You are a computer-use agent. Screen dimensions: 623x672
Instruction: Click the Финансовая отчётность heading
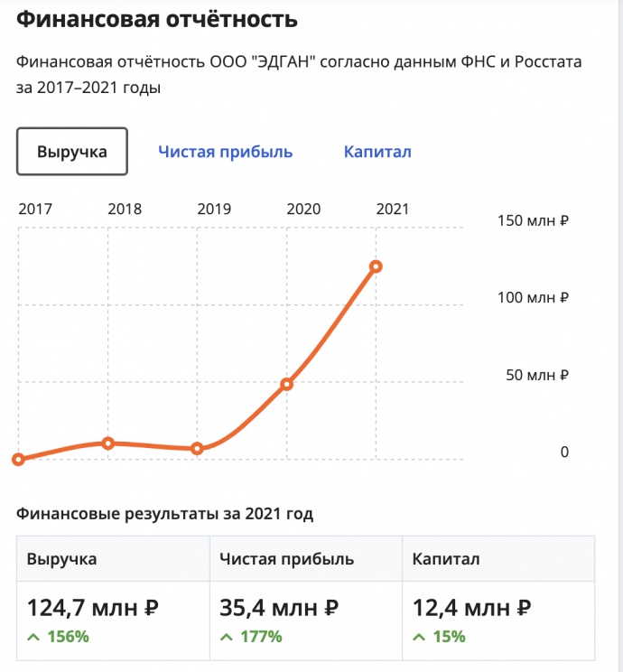[157, 19]
